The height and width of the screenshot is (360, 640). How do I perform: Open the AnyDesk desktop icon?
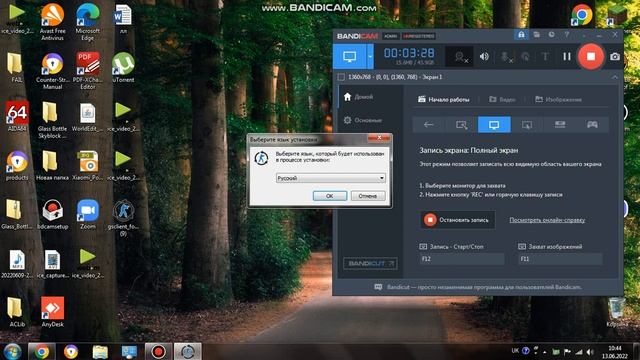[53, 312]
